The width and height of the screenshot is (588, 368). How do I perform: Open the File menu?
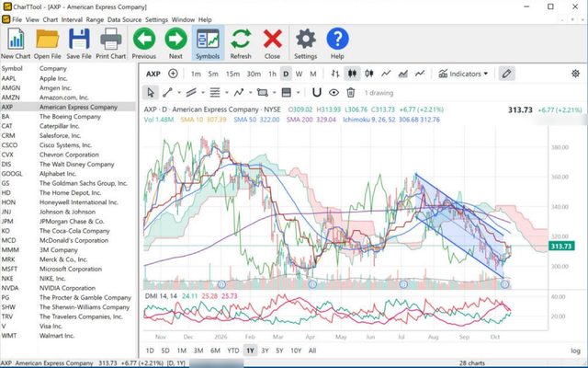[x=17, y=19]
